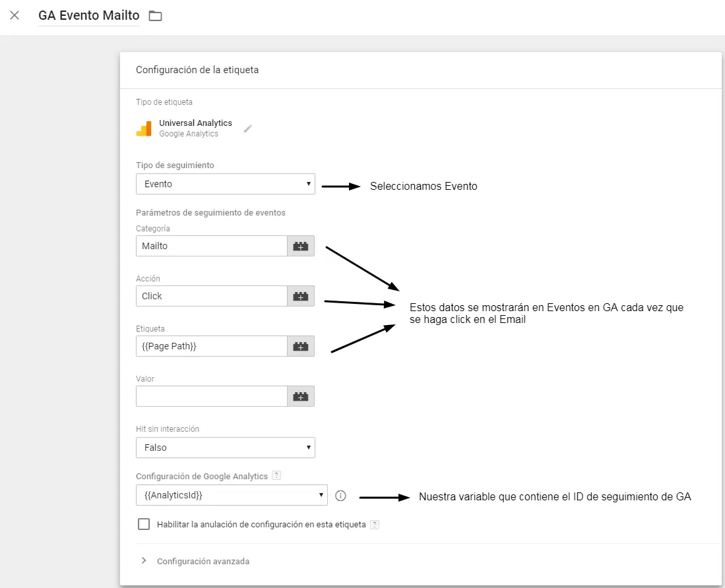Click the Acción field containing Click
This screenshot has width=725, height=588.
210,296
